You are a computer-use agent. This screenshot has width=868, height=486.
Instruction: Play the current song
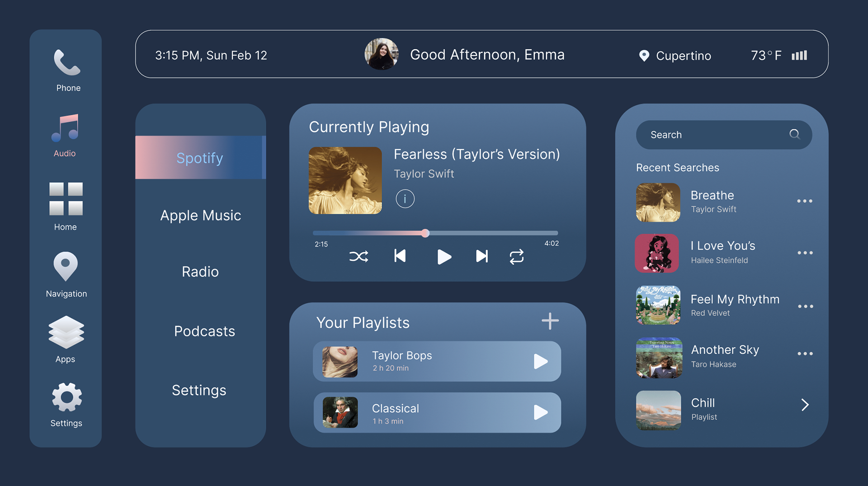coord(444,257)
